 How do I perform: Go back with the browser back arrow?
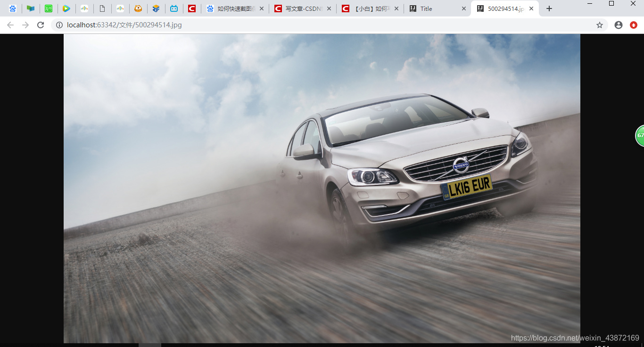pos(10,25)
